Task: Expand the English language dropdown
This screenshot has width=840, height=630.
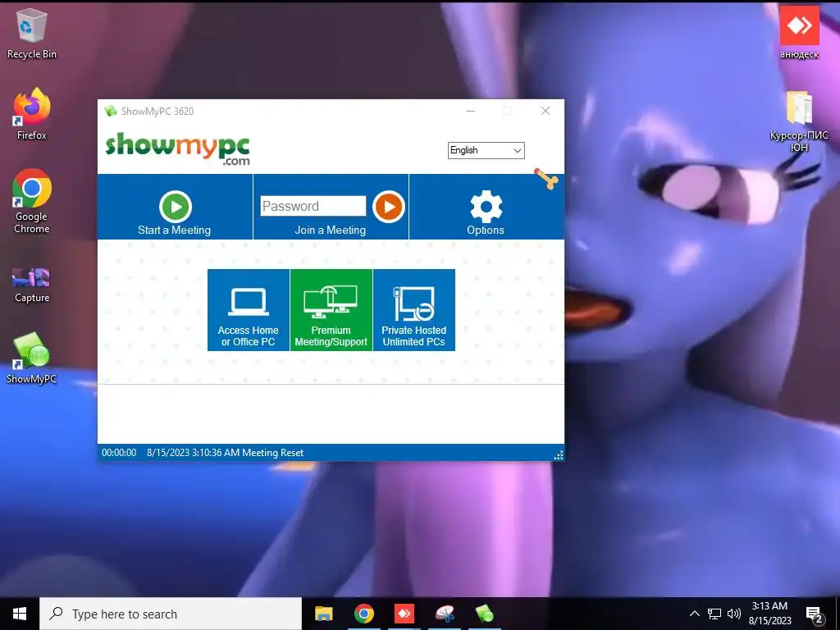Action: [486, 151]
